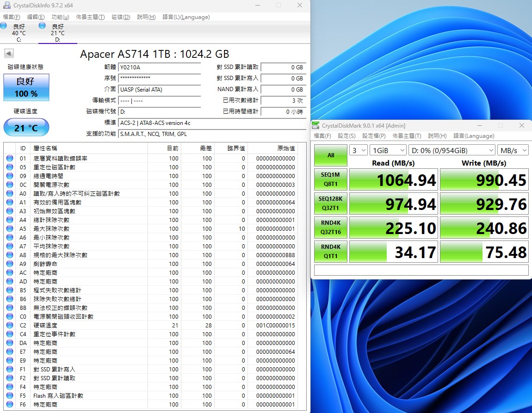Click status icon for attribute A5 row
532x413 pixels.
[x=10, y=228]
